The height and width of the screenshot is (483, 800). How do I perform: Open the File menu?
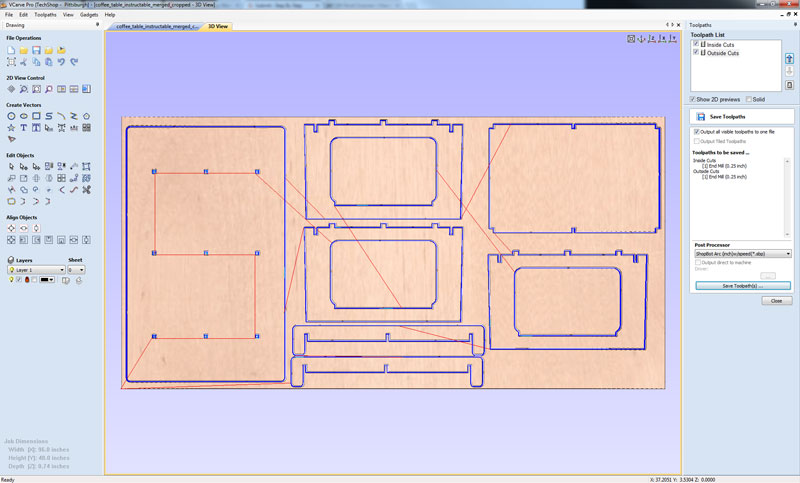[x=9, y=15]
